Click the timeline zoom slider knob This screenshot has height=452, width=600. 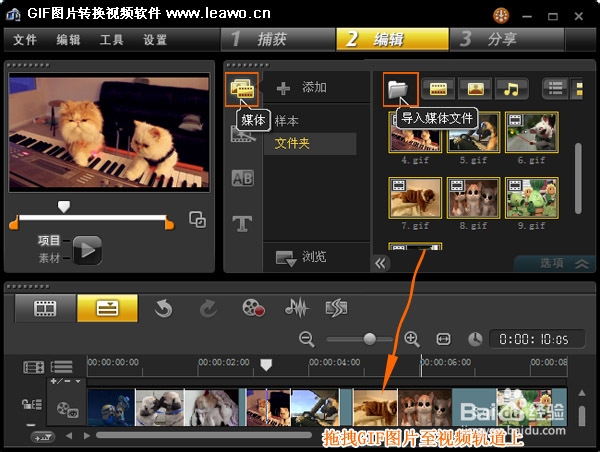coord(370,339)
